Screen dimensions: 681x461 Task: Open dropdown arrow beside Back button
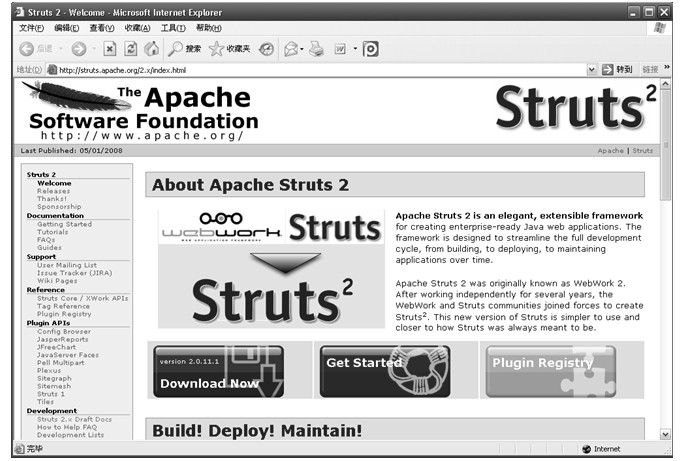[x=61, y=48]
